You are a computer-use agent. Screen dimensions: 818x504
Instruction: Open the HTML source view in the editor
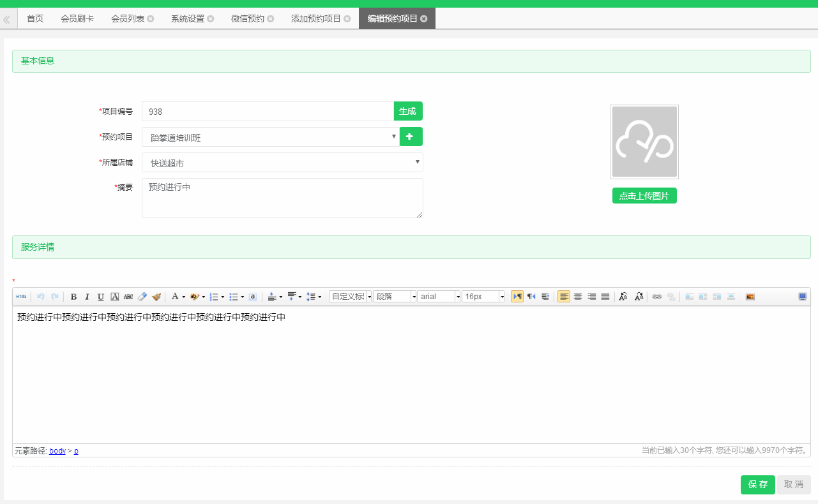click(x=21, y=297)
